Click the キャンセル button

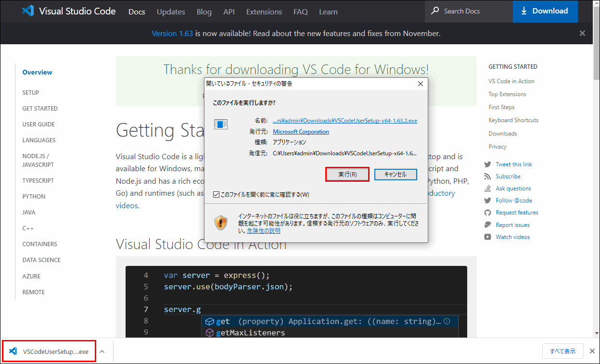[396, 174]
